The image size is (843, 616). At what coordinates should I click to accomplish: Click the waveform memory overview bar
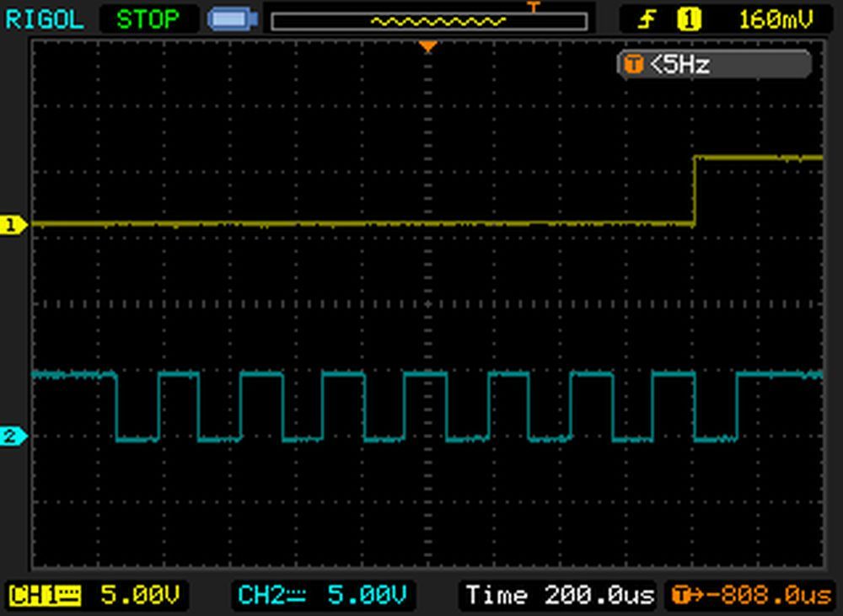pyautogui.click(x=429, y=22)
